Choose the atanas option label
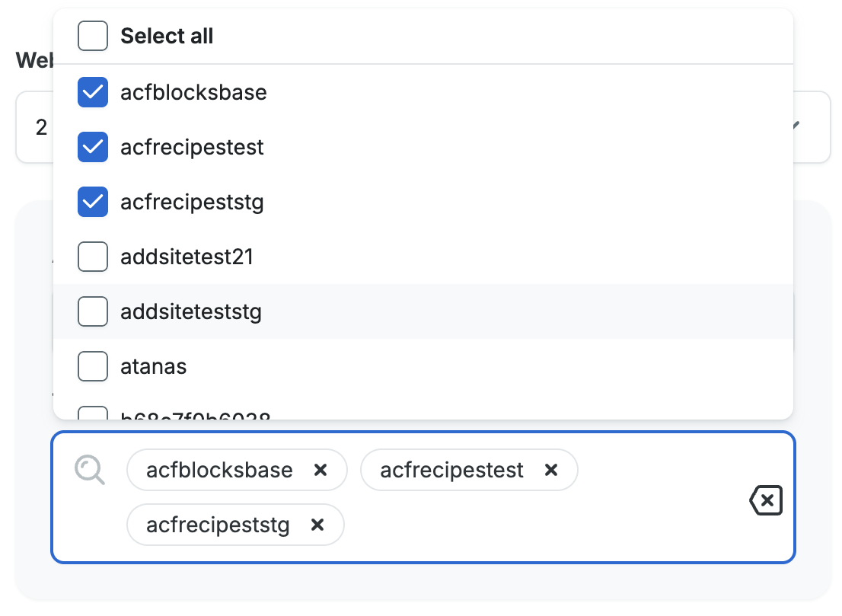This screenshot has height=616, width=842. click(154, 366)
